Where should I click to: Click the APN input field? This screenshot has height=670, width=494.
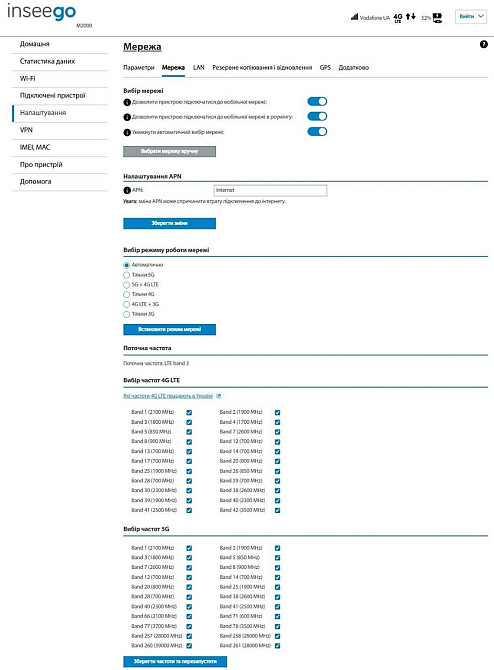tap(270, 191)
